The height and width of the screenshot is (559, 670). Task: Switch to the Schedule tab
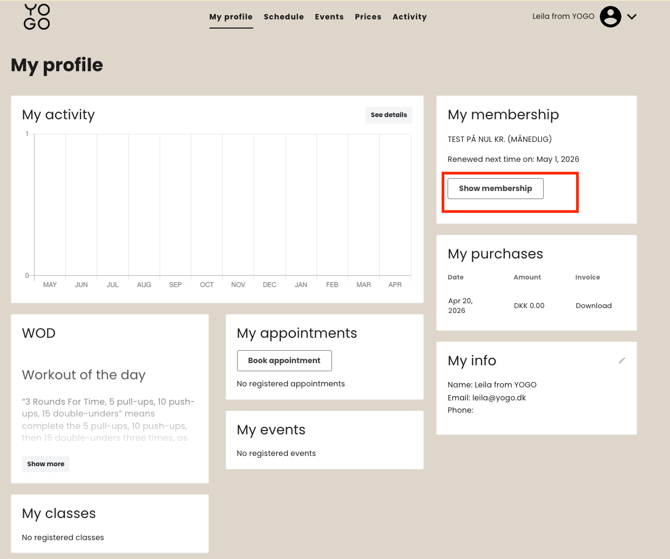coord(283,17)
